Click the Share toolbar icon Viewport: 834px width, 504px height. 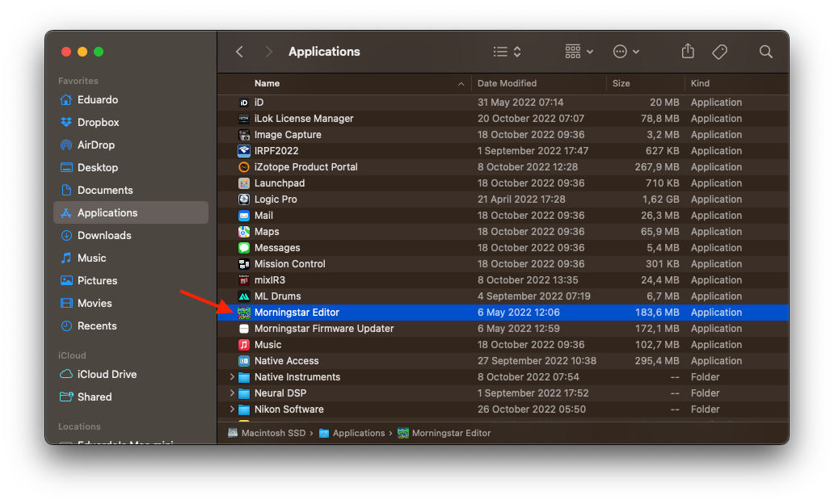point(688,51)
